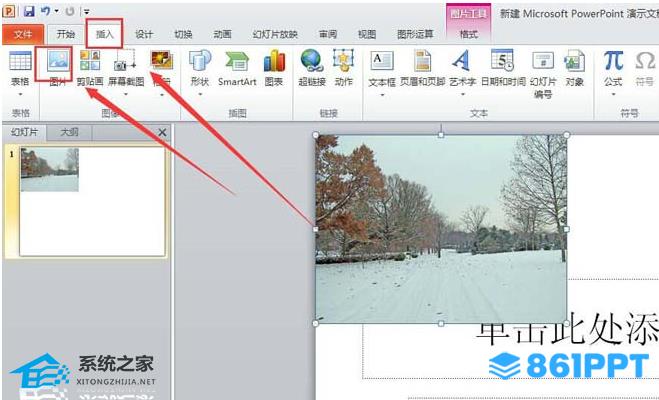The width and height of the screenshot is (659, 400).
Task: Expand the Shapes (形状) dropdown arrow
Action: [200, 94]
